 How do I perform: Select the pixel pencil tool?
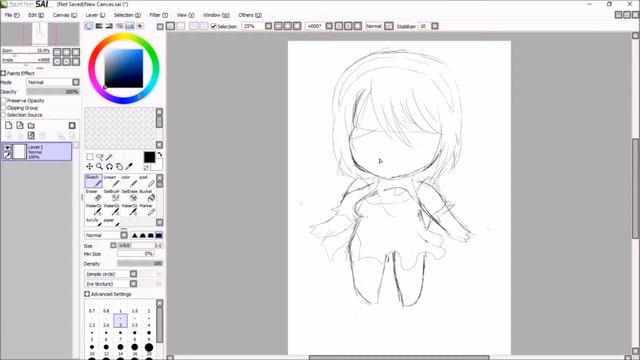(147, 181)
